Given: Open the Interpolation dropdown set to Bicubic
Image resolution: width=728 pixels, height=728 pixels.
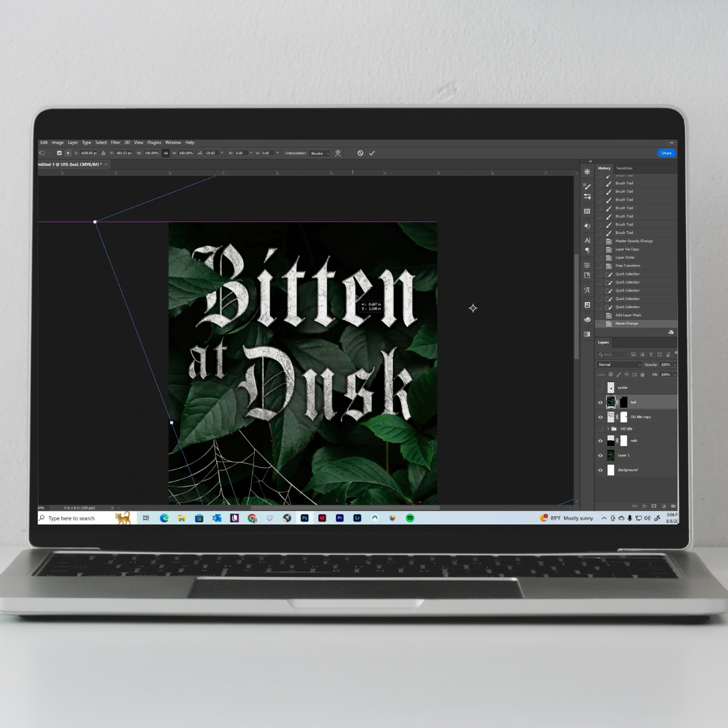Looking at the screenshot, I should point(320,153).
